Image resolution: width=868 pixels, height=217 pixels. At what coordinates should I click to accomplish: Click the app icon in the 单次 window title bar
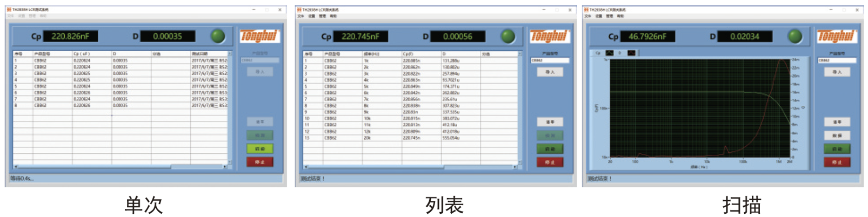9,10
